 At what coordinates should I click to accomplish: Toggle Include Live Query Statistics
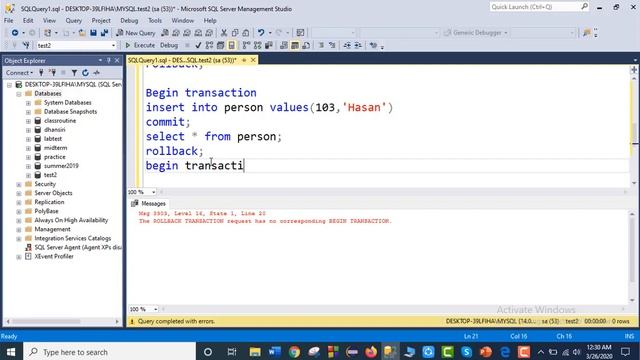click(x=257, y=45)
